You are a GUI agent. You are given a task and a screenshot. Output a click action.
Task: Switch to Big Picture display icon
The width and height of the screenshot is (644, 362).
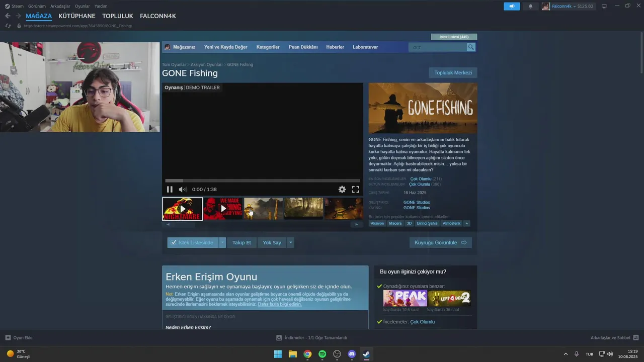click(x=604, y=7)
